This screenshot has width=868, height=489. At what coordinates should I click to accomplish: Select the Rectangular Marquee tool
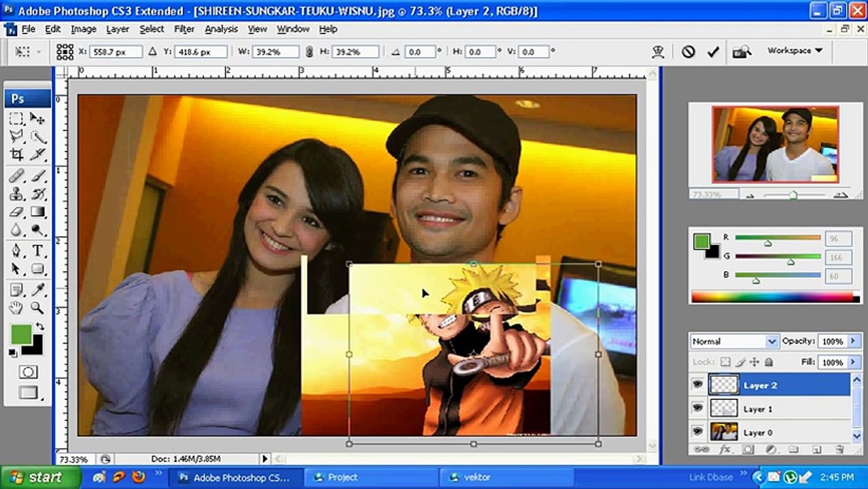(17, 119)
